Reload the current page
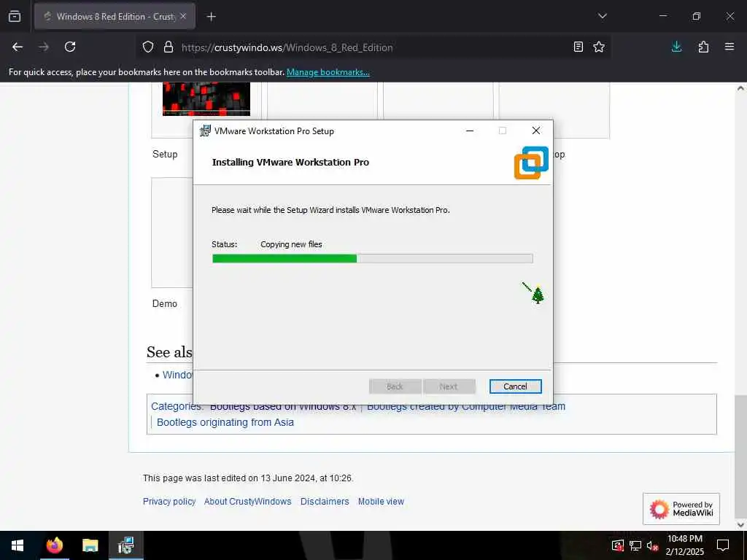The height and width of the screenshot is (560, 747). 70,47
